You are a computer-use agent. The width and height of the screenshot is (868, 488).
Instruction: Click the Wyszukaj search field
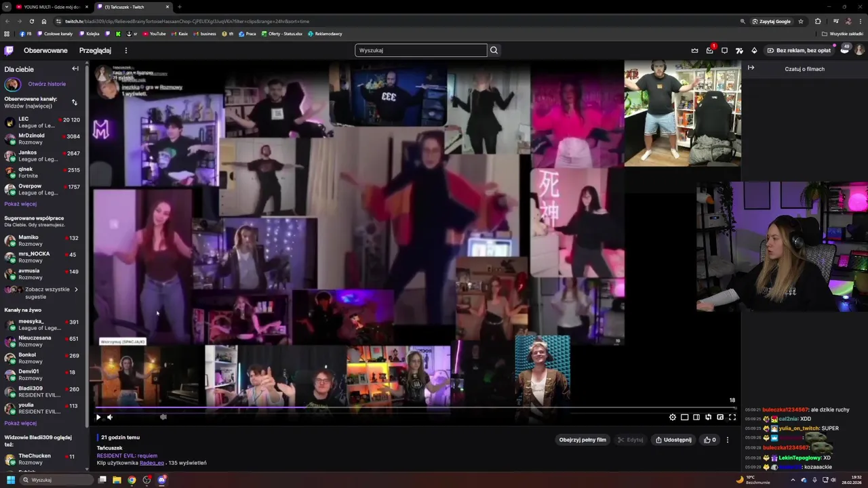point(420,50)
